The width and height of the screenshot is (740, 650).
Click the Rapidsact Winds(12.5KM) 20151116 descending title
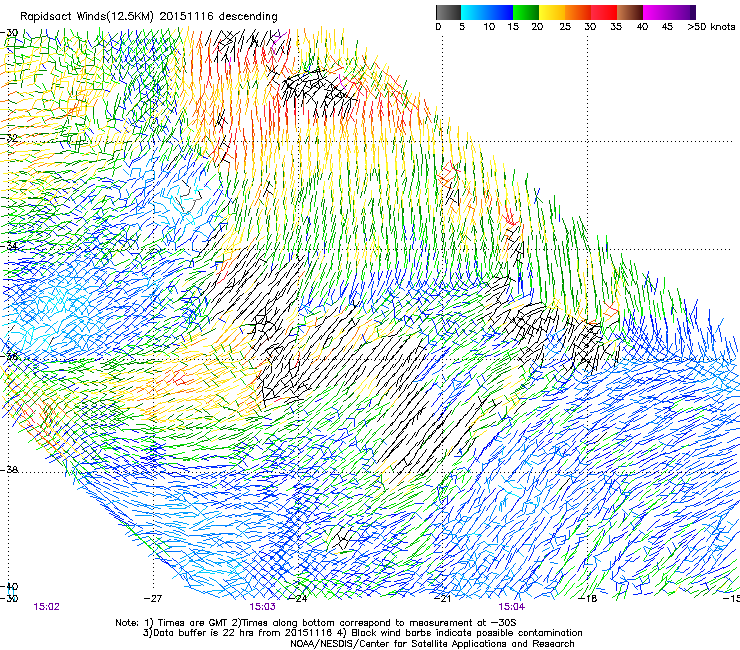(149, 16)
